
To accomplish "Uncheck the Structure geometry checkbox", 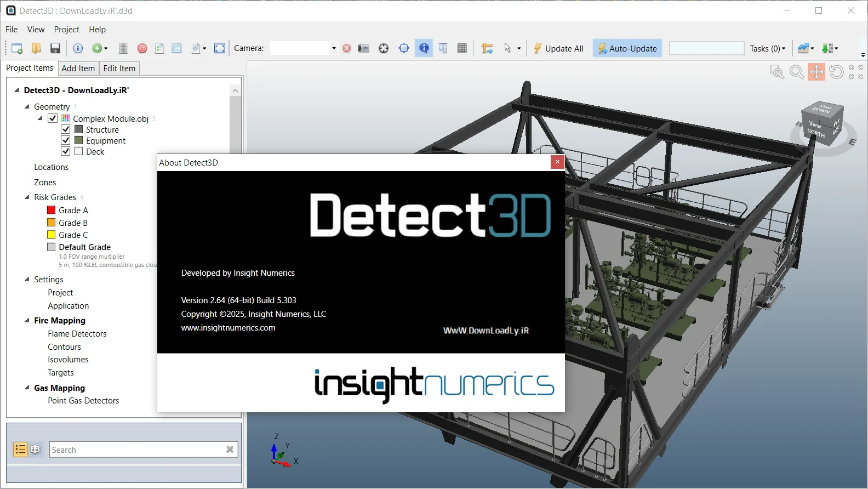I will point(66,129).
